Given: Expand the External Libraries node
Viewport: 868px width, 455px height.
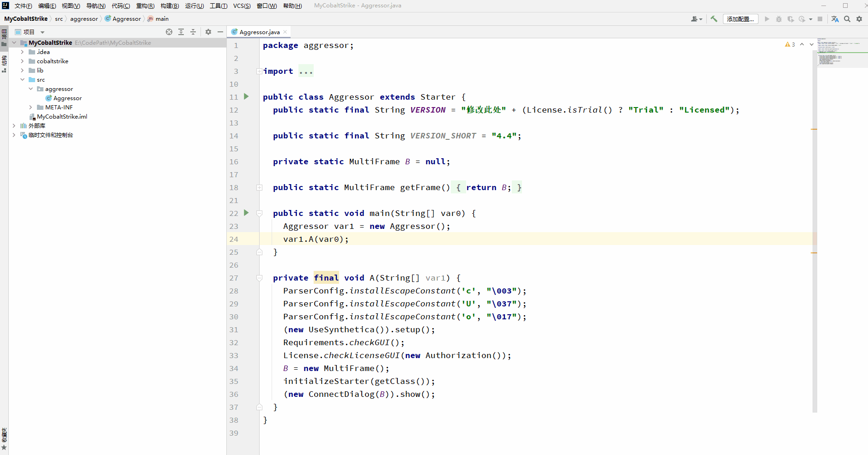Looking at the screenshot, I should pyautogui.click(x=14, y=126).
